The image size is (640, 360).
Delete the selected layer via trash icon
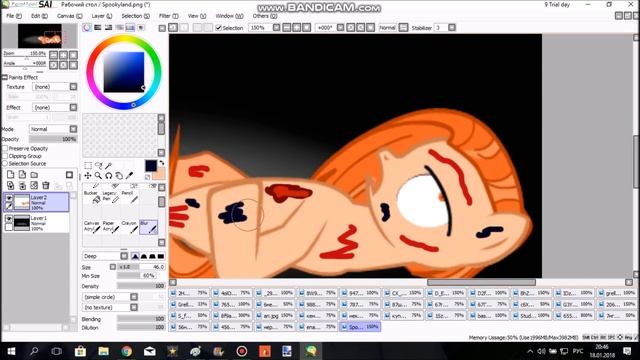tap(46, 185)
